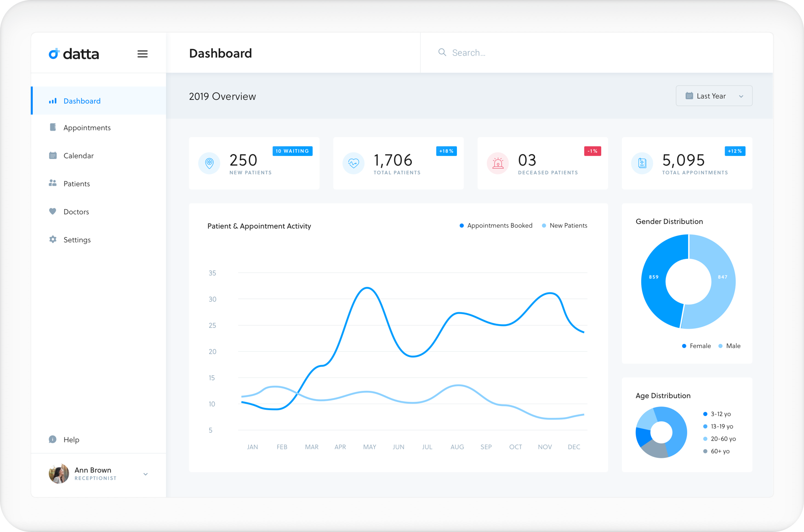This screenshot has height=532, width=804.
Task: Toggle the 13-19 yo legend entry
Action: click(x=718, y=426)
